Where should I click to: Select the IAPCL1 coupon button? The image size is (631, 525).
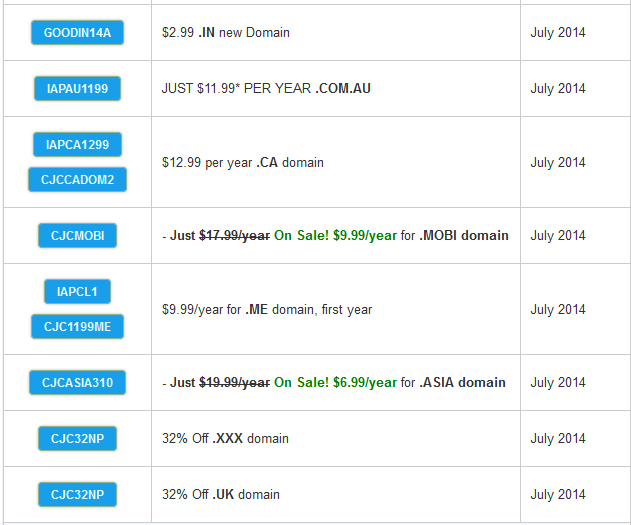pyautogui.click(x=77, y=291)
